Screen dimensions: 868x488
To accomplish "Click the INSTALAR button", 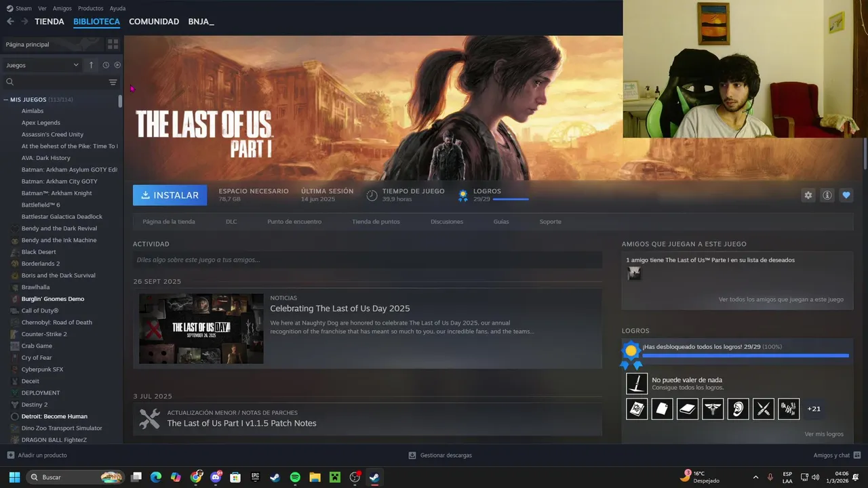I will (170, 195).
